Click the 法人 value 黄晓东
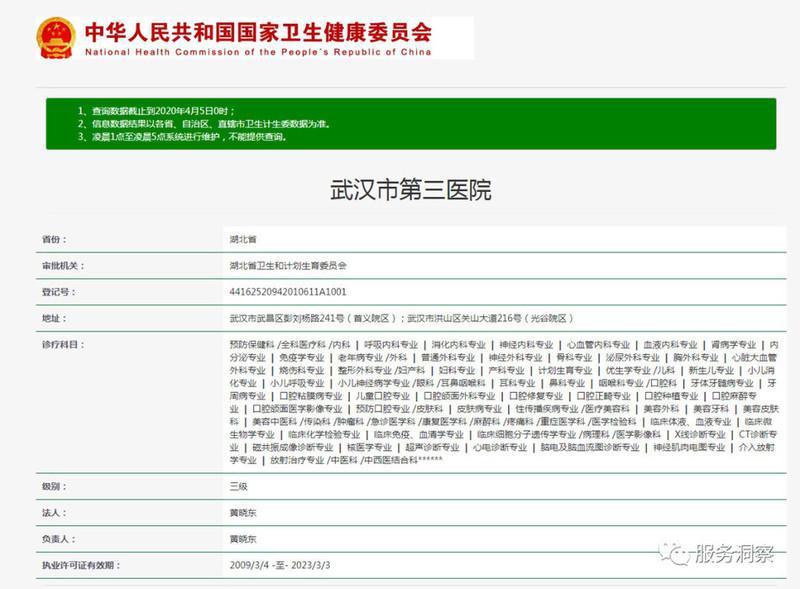Image resolution: width=800 pixels, height=589 pixels. [x=241, y=512]
